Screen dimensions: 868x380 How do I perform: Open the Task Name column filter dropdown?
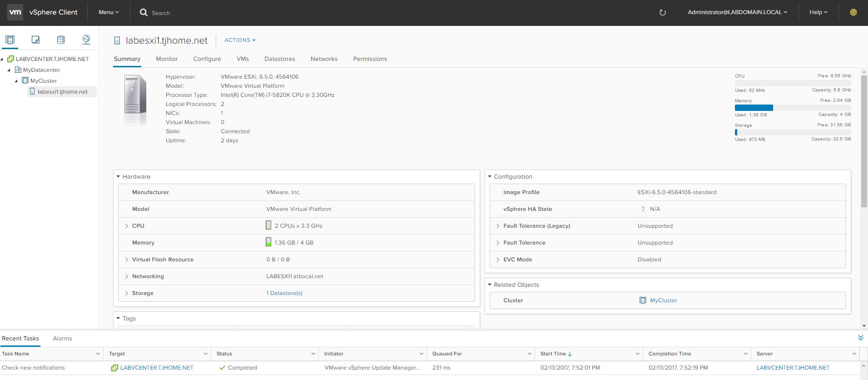pos(98,354)
